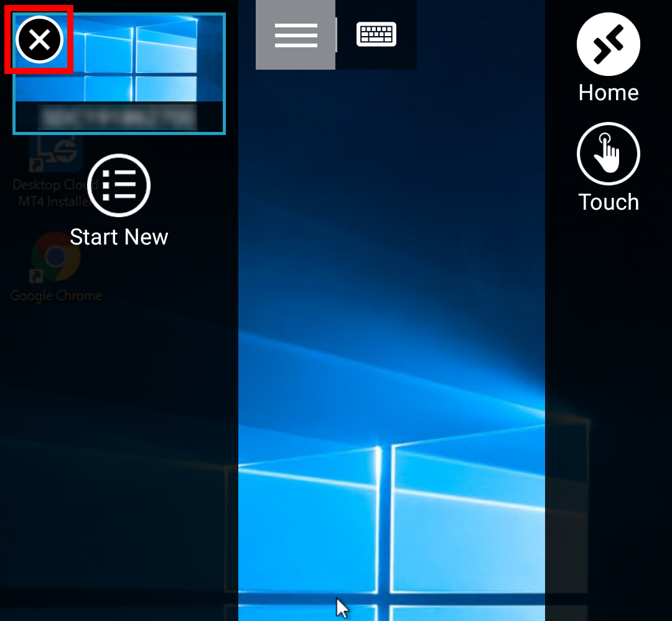672x621 pixels.
Task: Show the on-screen keyboard
Action: [x=376, y=34]
